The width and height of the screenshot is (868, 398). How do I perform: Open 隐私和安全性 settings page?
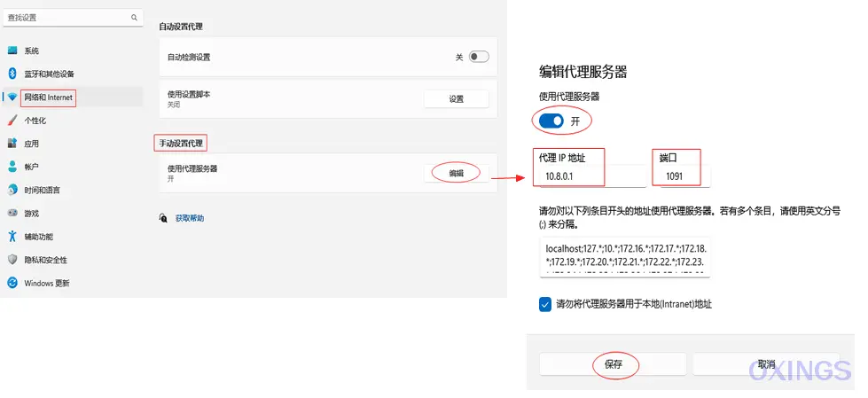pos(45,260)
